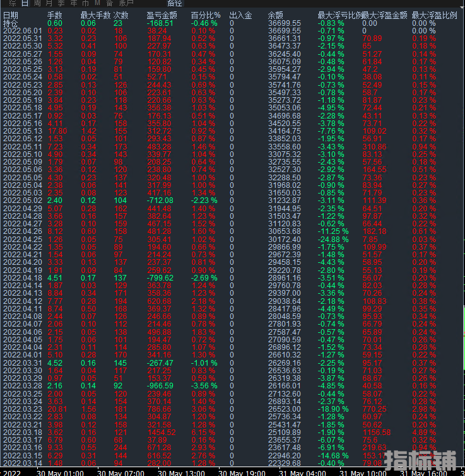Select the 持仓 positions row

point(11,23)
